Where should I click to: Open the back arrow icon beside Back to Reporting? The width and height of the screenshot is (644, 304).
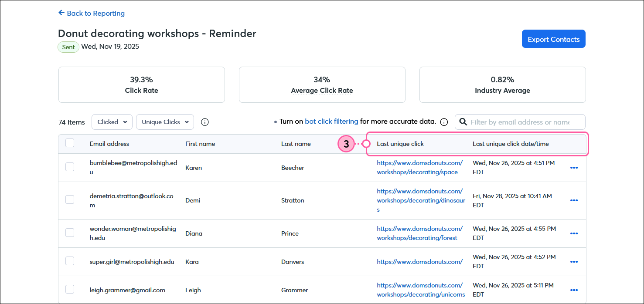point(61,13)
